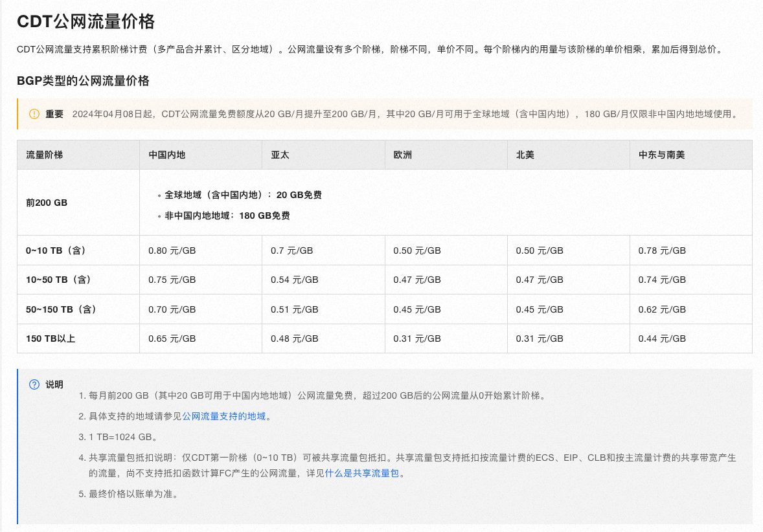
Task: Click the BGP类型的公网流量价格 heading
Action: (x=83, y=81)
